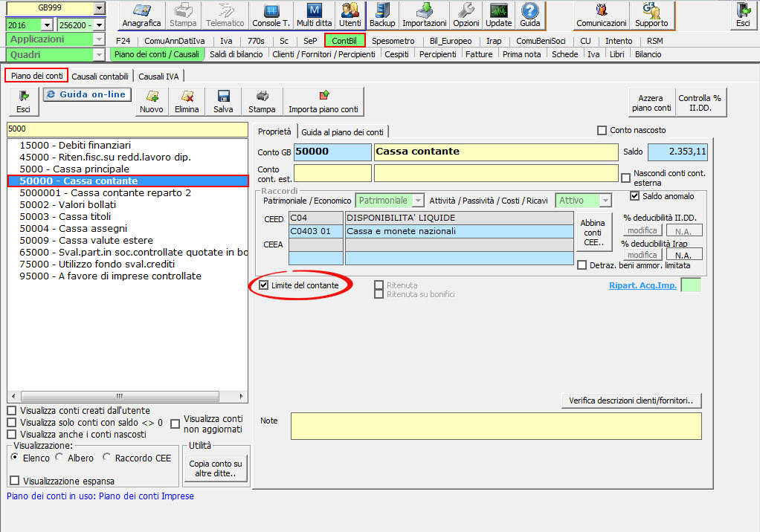Click Verifica descrizioni clienti/fornitori button
760x532 pixels.
point(631,400)
